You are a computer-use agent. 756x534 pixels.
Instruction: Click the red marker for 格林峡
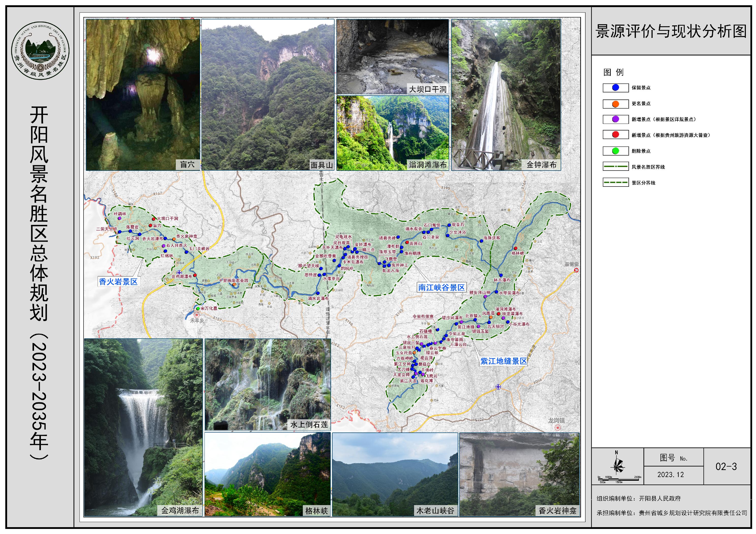coord(515,248)
